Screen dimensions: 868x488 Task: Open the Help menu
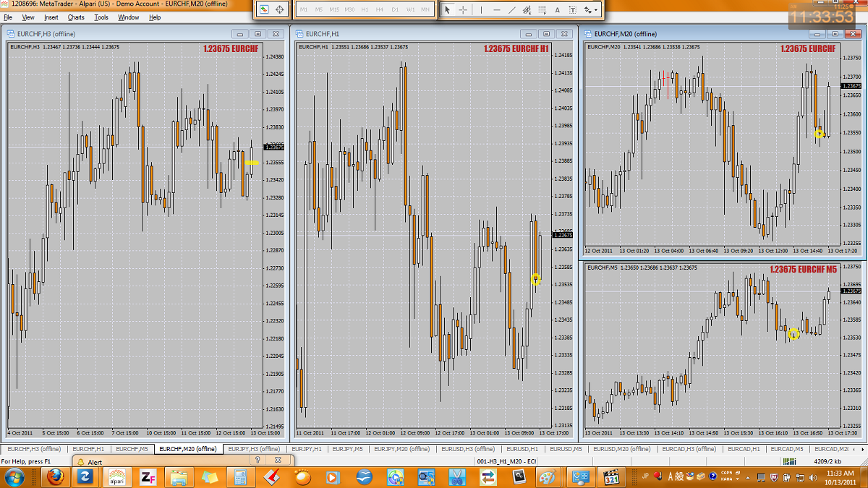click(155, 17)
